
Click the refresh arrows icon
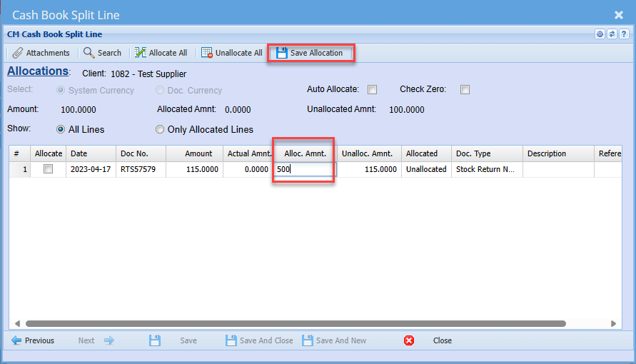pos(612,34)
